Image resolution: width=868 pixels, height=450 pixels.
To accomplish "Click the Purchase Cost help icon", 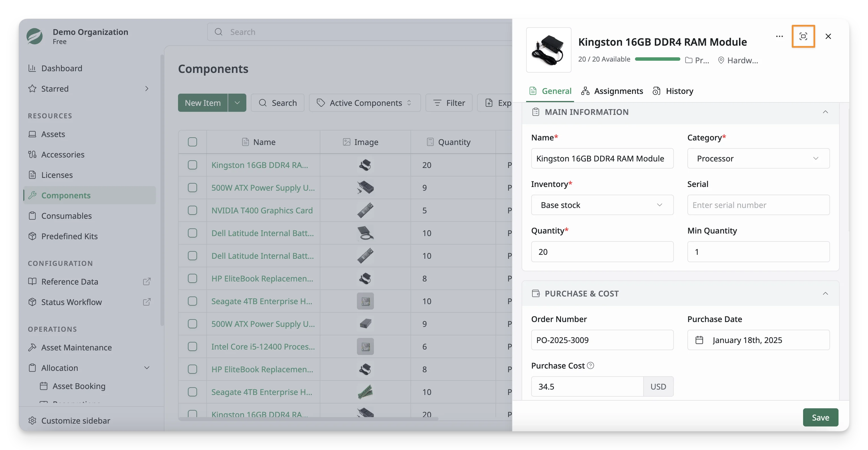I will [x=590, y=365].
